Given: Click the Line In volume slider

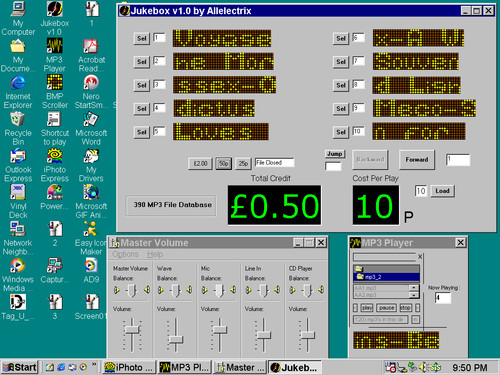Looking at the screenshot, I should tap(263, 334).
